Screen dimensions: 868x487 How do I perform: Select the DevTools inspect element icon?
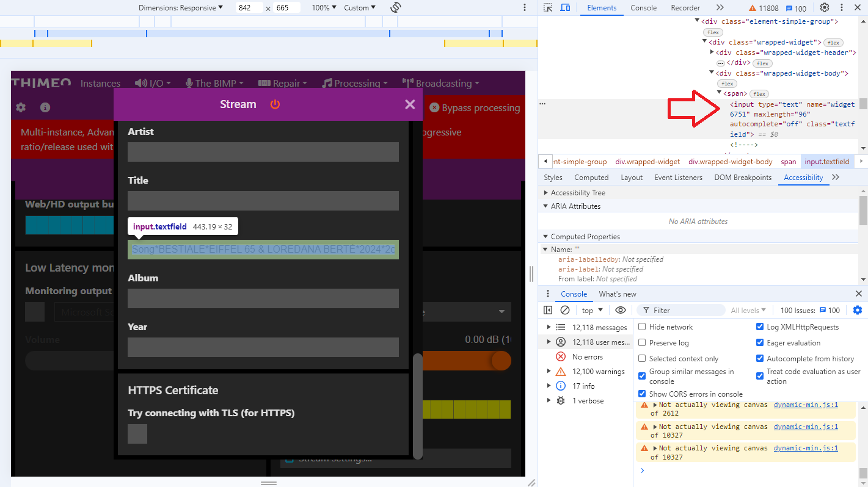click(547, 7)
